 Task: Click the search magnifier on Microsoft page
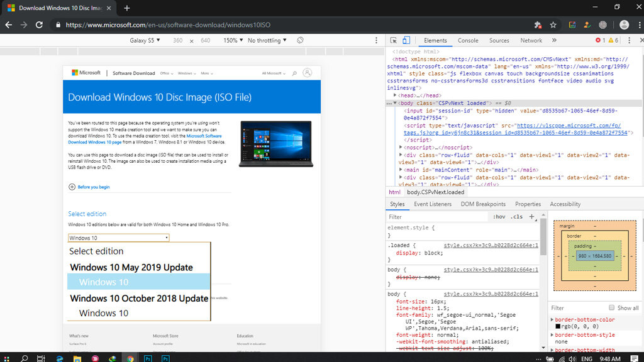[x=294, y=73]
